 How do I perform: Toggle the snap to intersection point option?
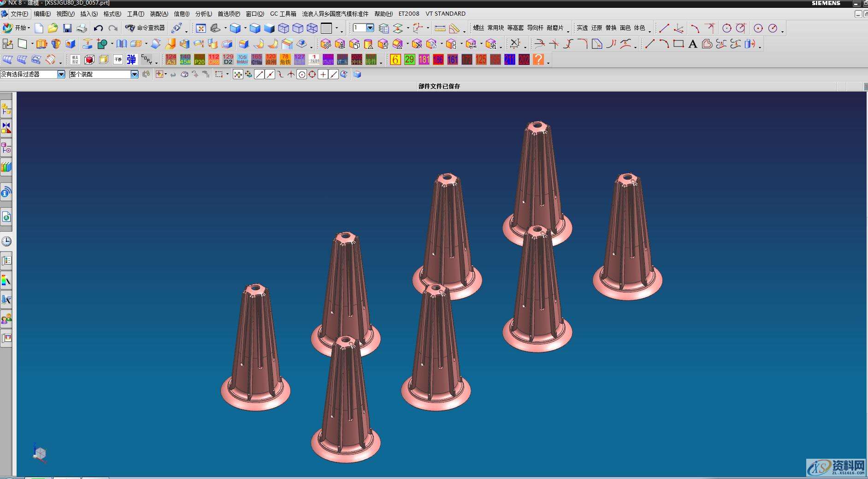click(291, 74)
